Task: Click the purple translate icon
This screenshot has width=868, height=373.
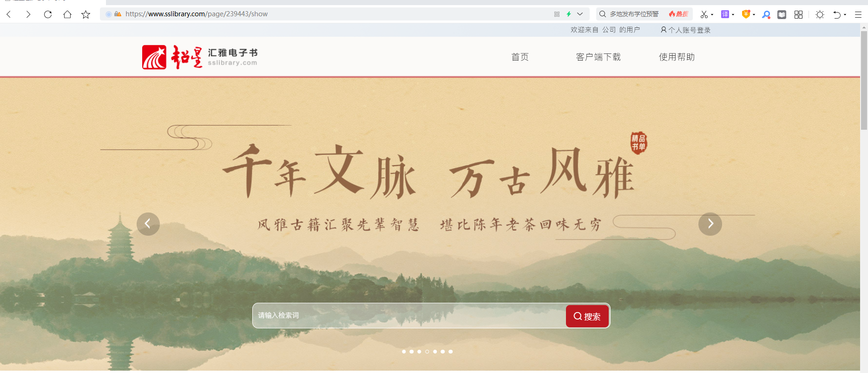Action: (x=725, y=14)
